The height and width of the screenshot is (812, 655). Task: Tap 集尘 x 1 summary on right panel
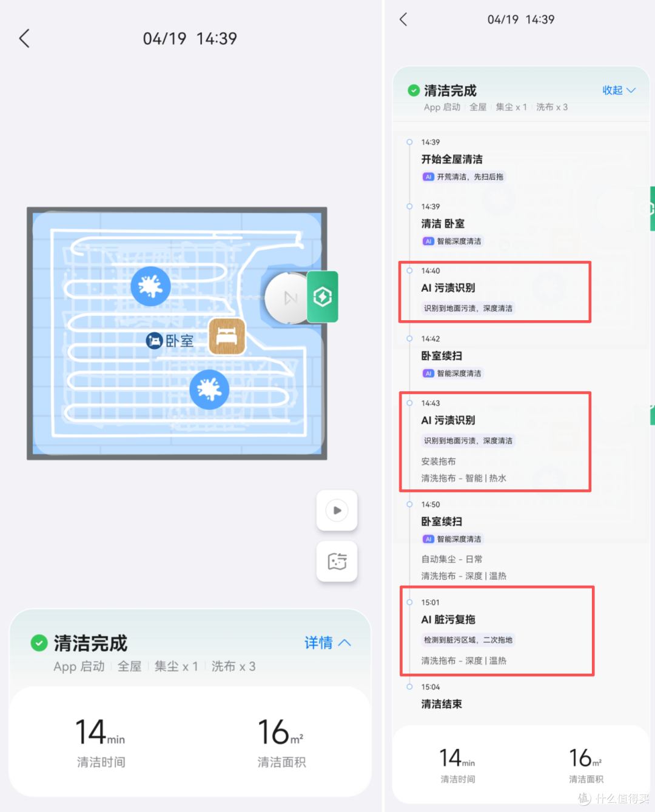point(511,107)
